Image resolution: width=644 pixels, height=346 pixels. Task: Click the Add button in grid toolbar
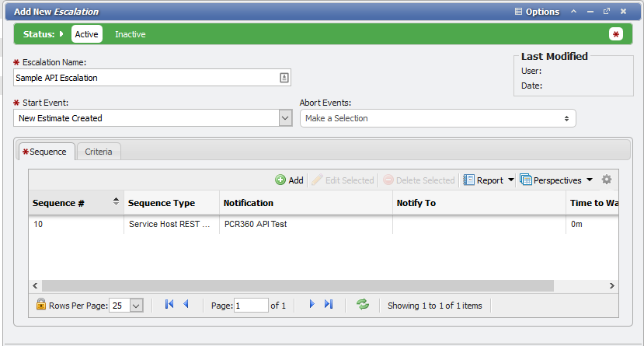pos(289,180)
